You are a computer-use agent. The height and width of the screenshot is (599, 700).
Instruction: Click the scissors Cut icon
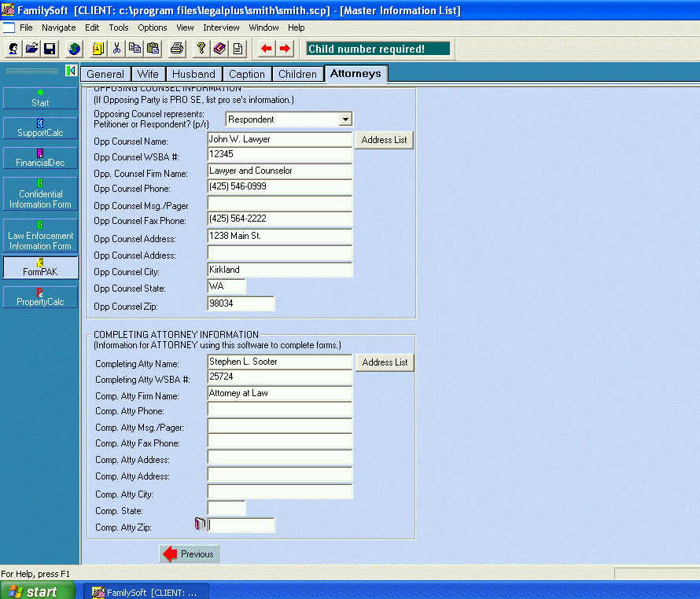coord(116,49)
